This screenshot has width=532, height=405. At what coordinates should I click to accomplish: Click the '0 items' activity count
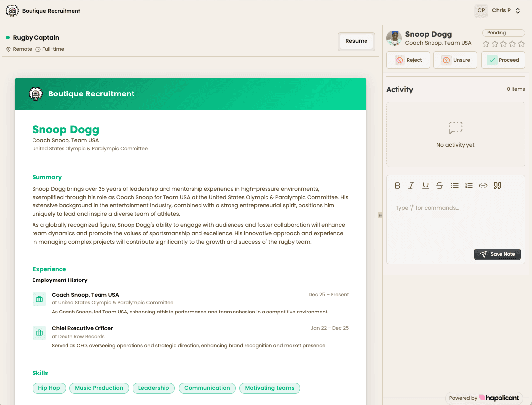point(516,89)
